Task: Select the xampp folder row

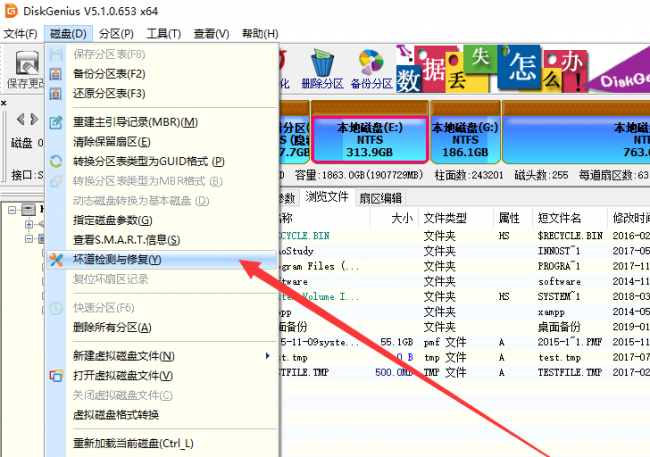Action: pyautogui.click(x=465, y=312)
